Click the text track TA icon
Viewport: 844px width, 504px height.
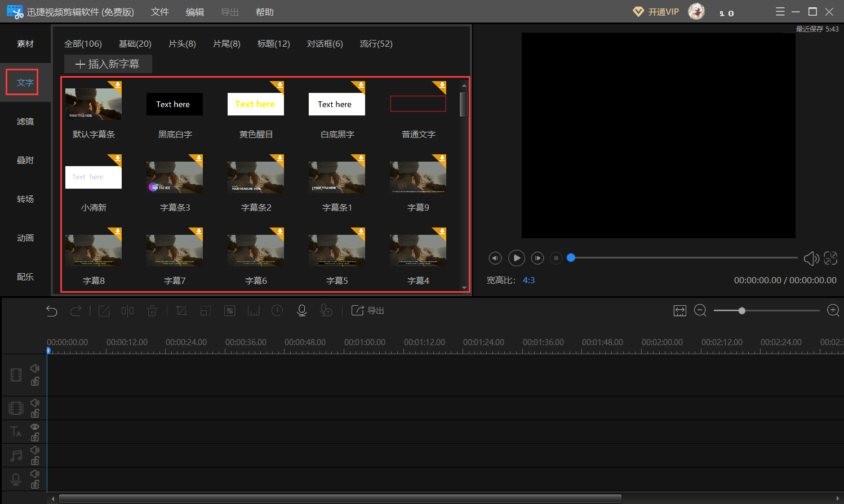point(16,432)
